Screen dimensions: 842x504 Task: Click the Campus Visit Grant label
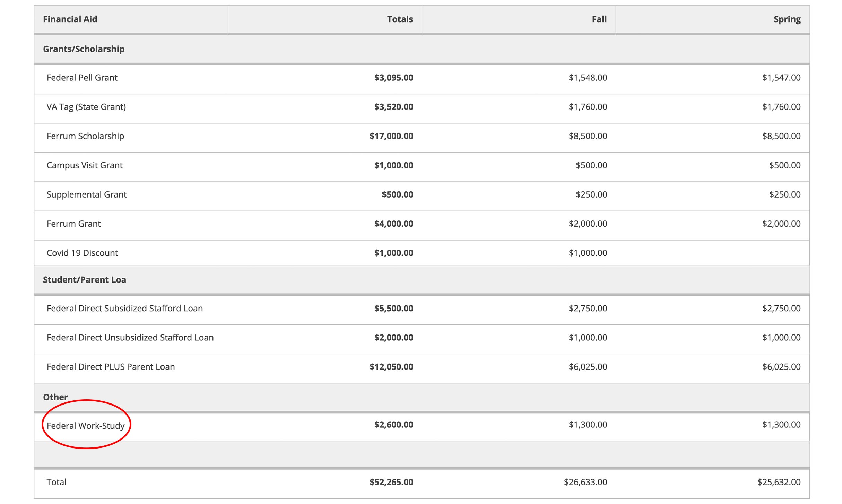85,165
